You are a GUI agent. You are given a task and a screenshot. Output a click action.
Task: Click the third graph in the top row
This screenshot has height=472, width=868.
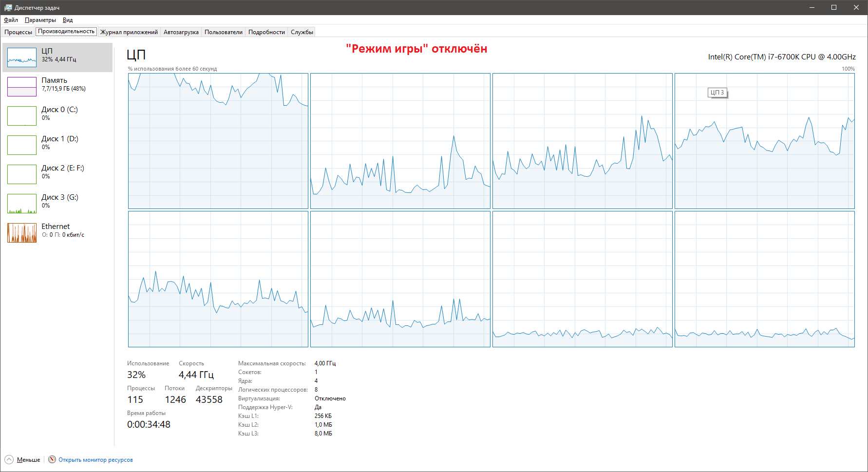[x=583, y=141]
